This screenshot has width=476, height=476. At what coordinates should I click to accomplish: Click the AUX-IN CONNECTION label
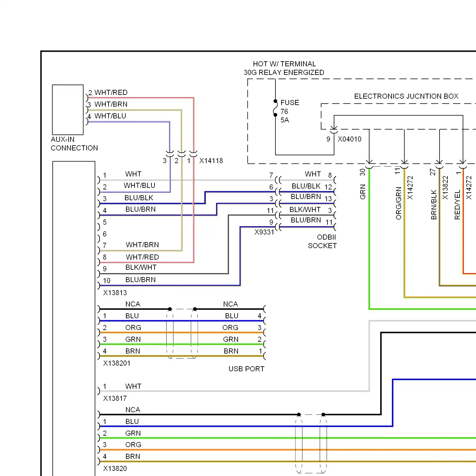point(74,144)
